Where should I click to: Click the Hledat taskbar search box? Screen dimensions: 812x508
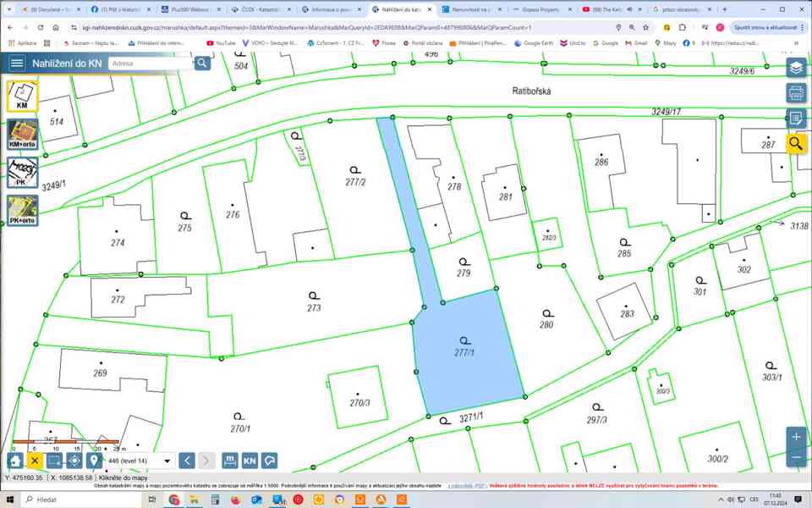(83, 500)
